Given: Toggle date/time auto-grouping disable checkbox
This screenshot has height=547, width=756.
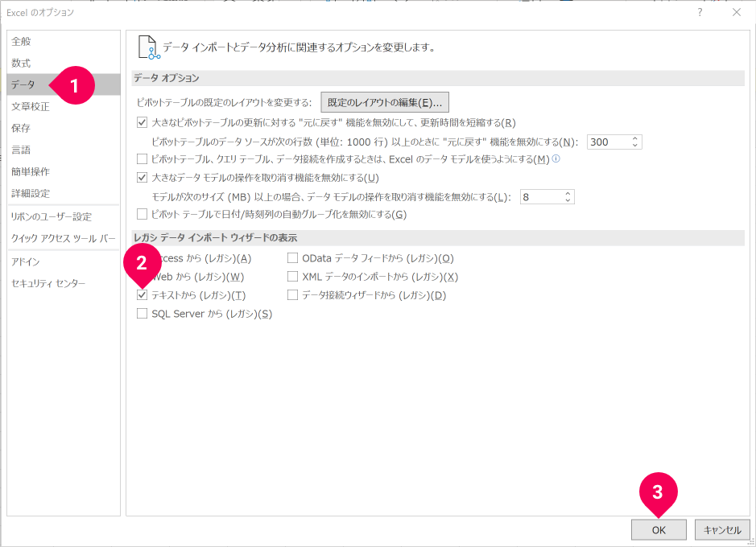Looking at the screenshot, I should click(x=142, y=214).
